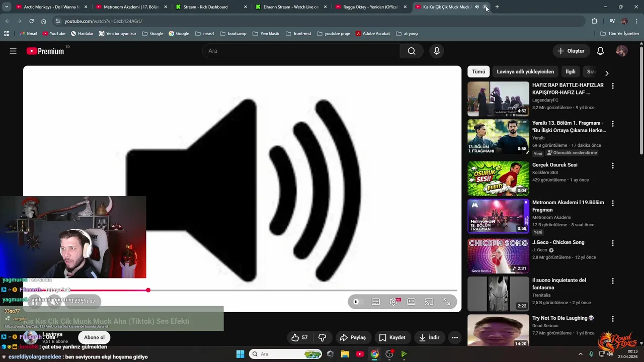
Task: Dislike the video with thumbs down
Action: coord(323,337)
